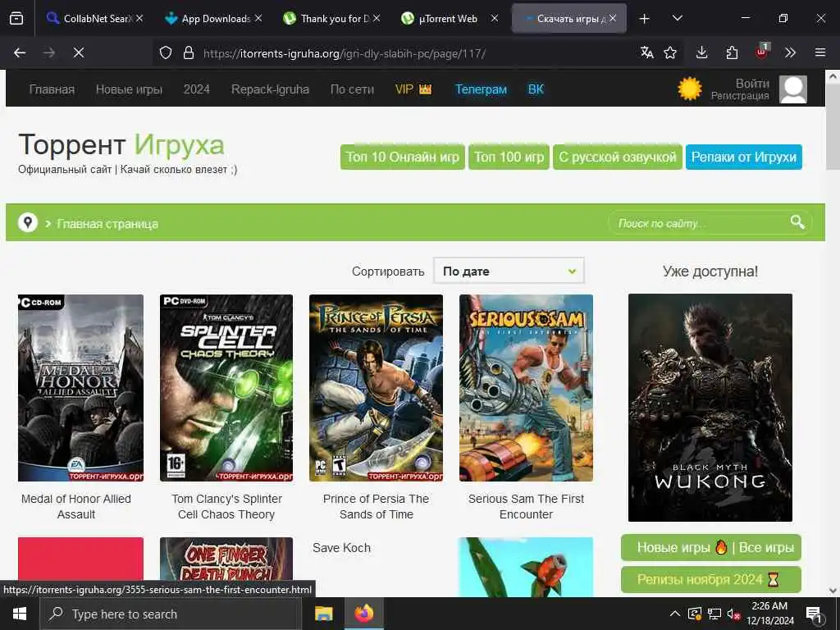
Task: Switch to µTorrent Web tab
Action: point(445,18)
